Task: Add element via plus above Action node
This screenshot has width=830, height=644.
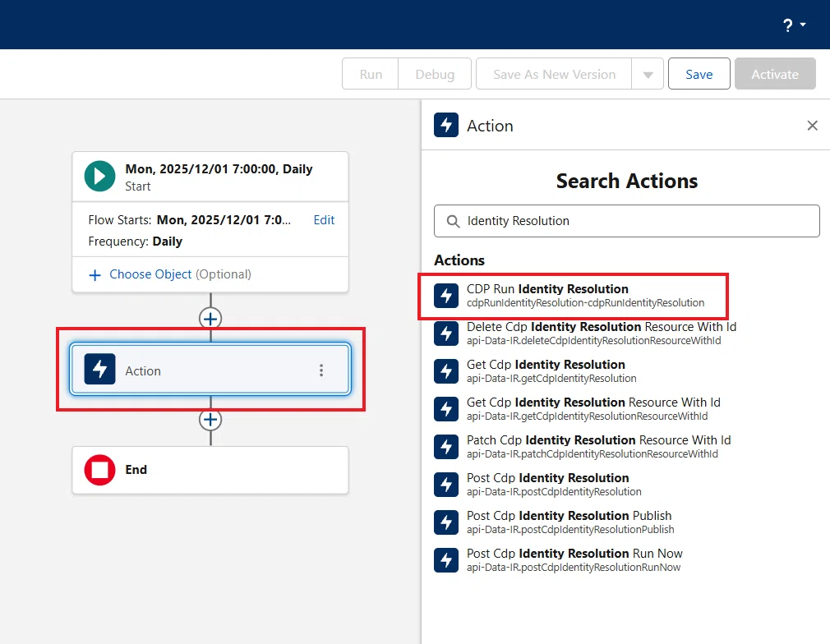Action: coord(210,319)
